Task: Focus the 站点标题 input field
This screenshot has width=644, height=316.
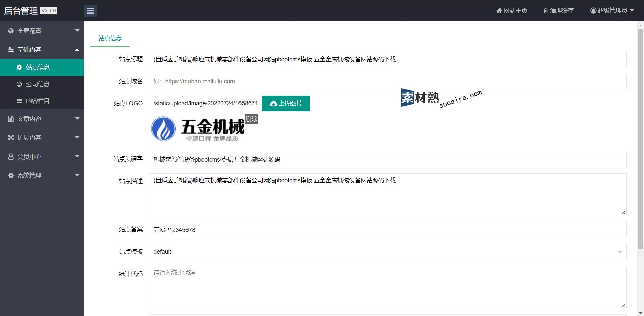Action: [x=387, y=59]
